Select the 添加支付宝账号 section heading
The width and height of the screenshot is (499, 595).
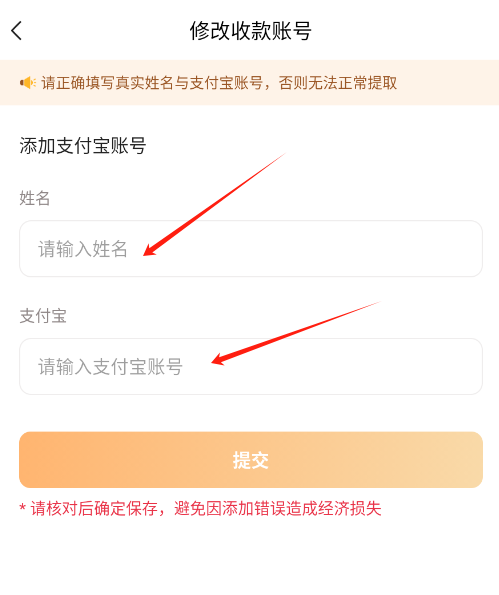[x=83, y=146]
